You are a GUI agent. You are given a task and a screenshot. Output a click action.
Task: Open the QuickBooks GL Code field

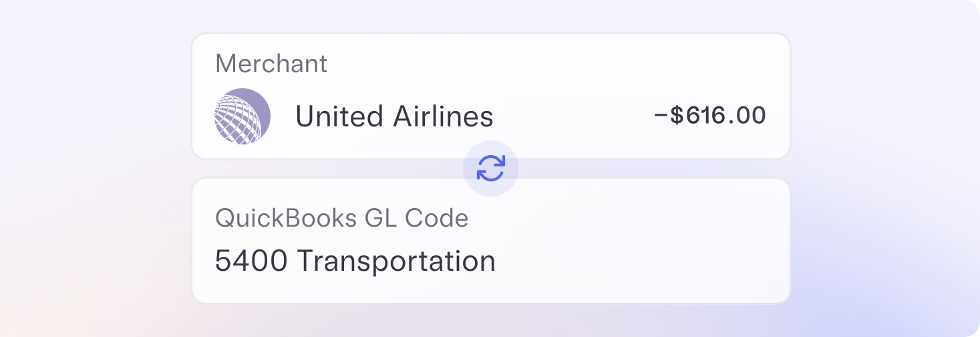(491, 241)
